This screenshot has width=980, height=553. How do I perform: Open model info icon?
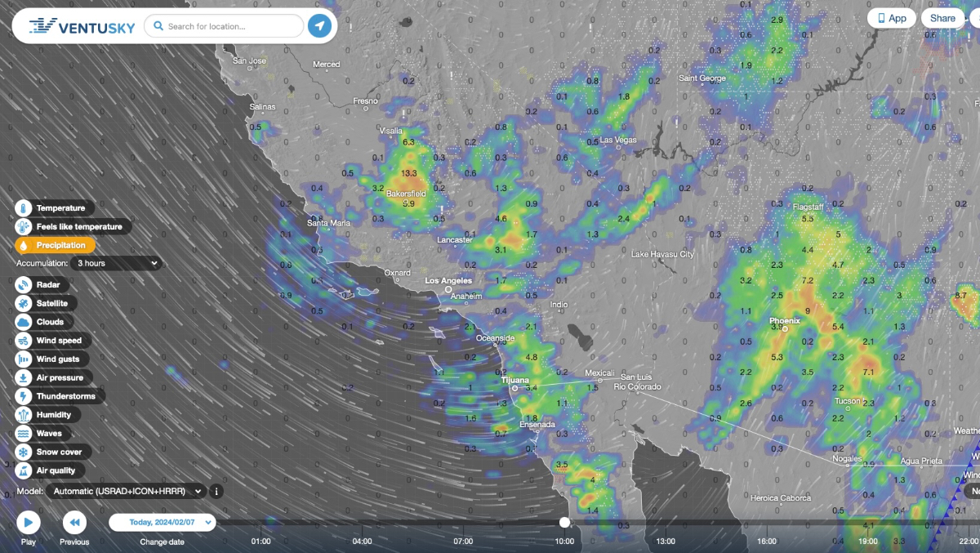tap(216, 491)
